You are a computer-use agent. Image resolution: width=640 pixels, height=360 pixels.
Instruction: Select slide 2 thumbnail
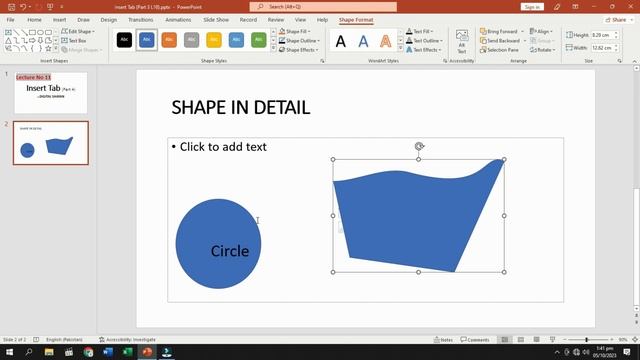[x=51, y=143]
